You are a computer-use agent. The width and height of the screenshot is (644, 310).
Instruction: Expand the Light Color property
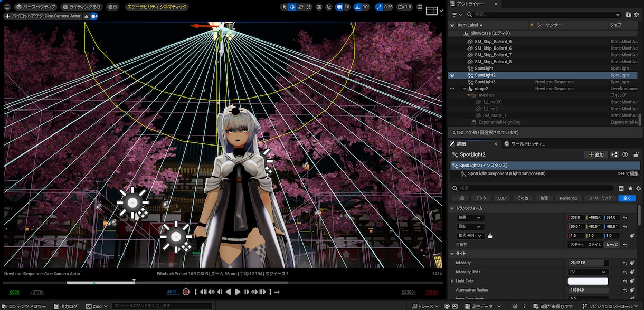(x=452, y=281)
